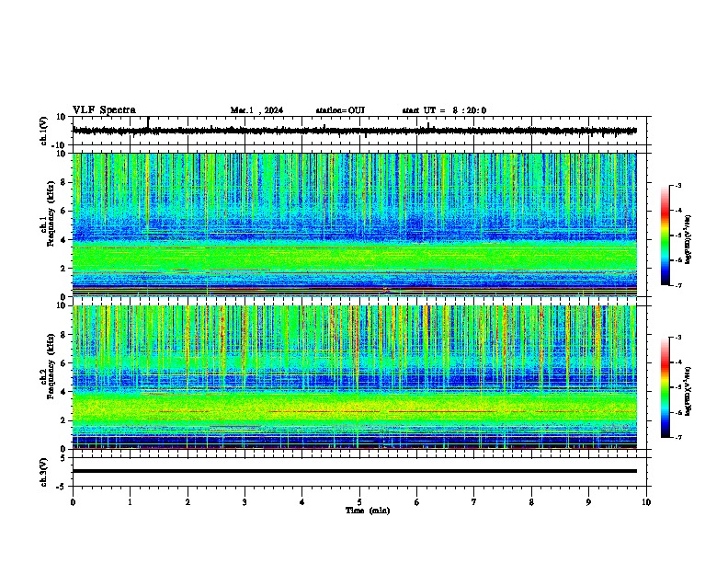Click the "-5" tick of the ch.3(V) axis

click(62, 487)
